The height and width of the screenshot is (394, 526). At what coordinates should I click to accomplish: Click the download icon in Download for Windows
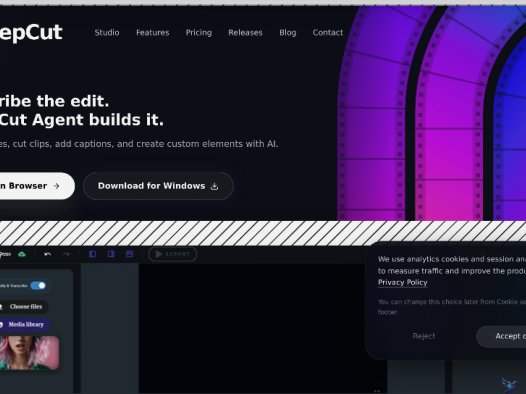(214, 186)
